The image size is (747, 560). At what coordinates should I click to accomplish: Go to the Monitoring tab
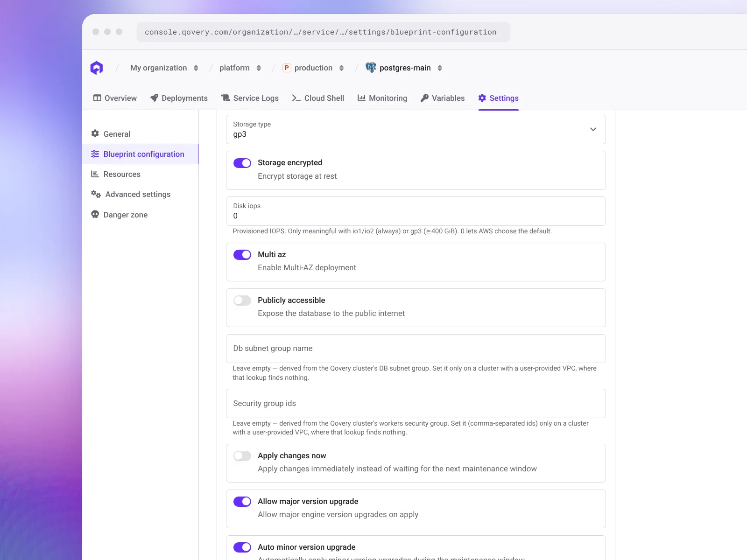(x=382, y=98)
